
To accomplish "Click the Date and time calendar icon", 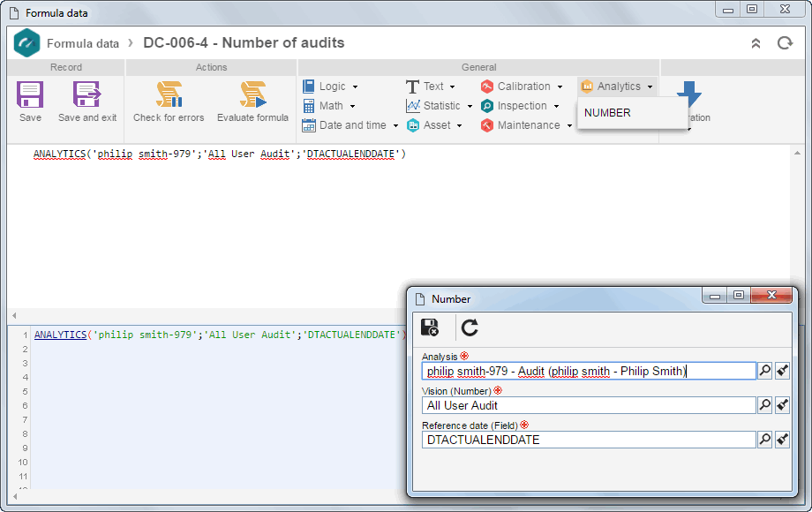I will pos(309,125).
